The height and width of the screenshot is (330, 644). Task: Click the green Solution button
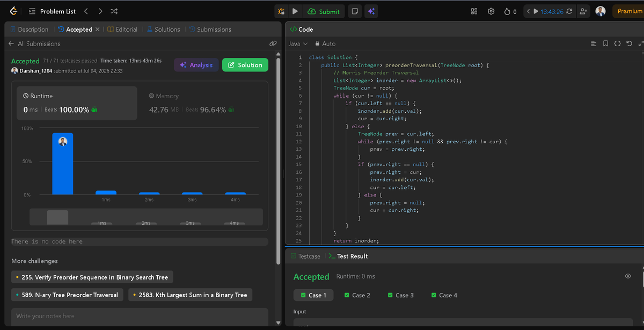(x=245, y=65)
